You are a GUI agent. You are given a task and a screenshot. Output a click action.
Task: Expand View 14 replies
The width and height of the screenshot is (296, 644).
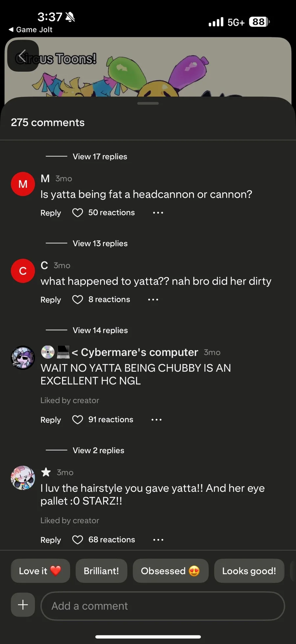tap(100, 330)
